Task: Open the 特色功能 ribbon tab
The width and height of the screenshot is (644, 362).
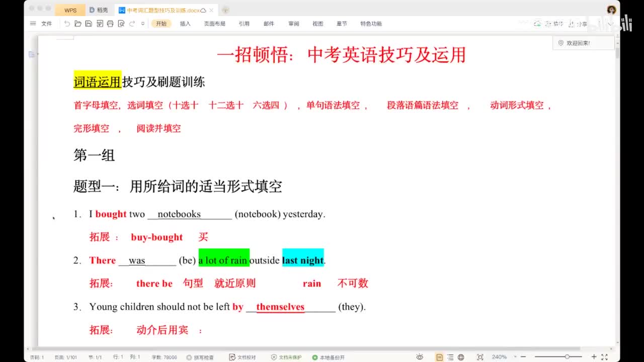Action: 371,24
